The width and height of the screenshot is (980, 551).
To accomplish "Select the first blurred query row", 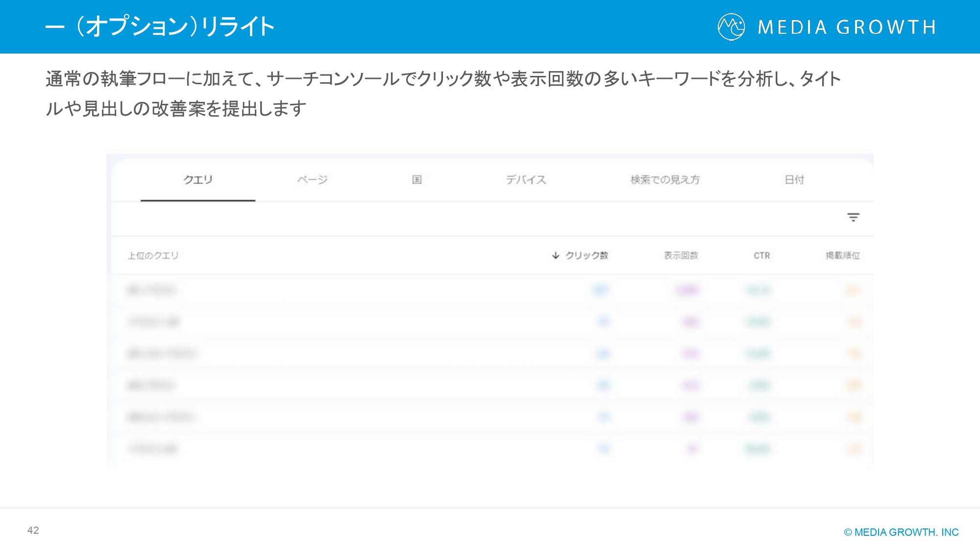I will click(x=157, y=290).
